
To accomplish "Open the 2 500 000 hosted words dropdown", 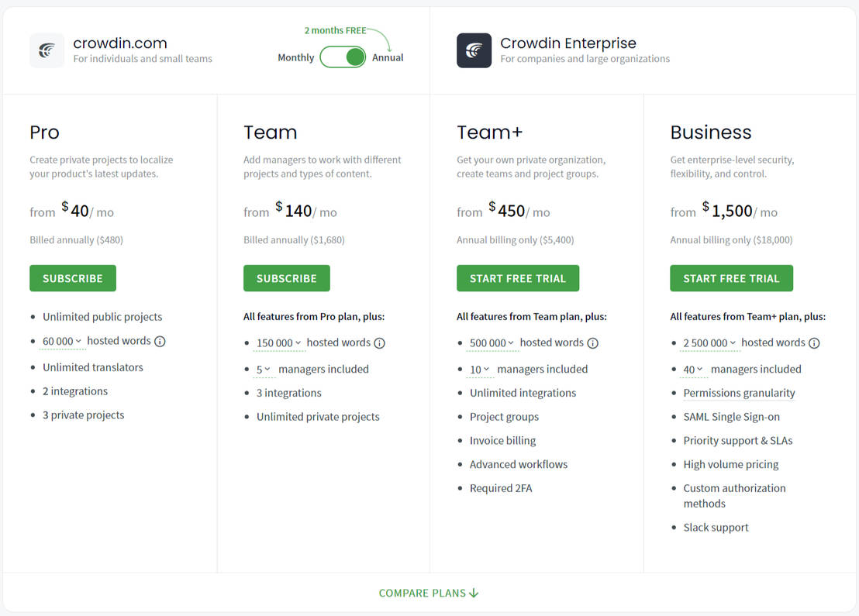I will [x=709, y=342].
